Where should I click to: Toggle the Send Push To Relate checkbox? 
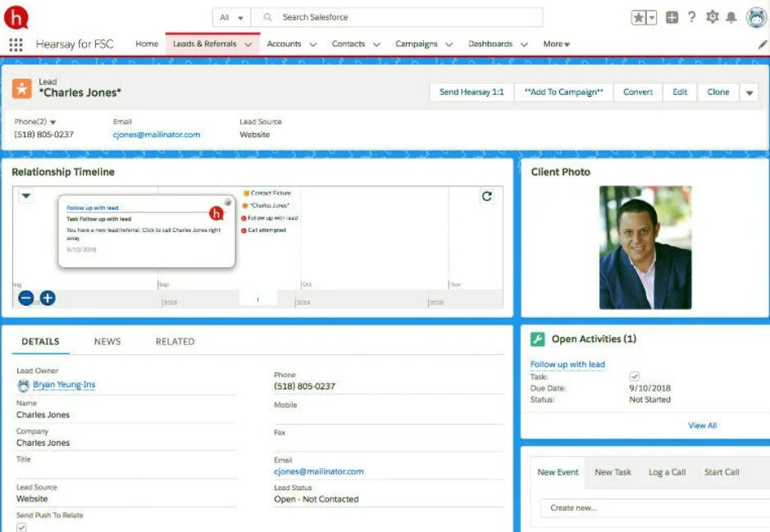(21, 527)
